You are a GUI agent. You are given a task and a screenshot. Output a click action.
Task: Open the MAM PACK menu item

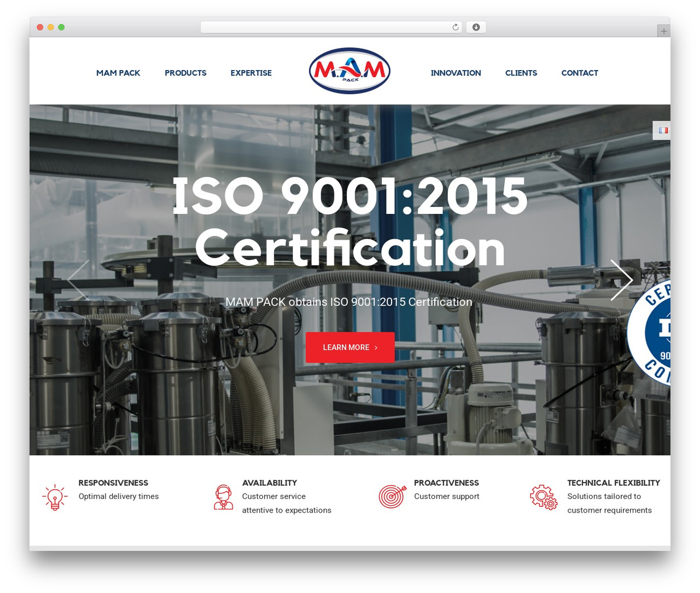coord(118,73)
